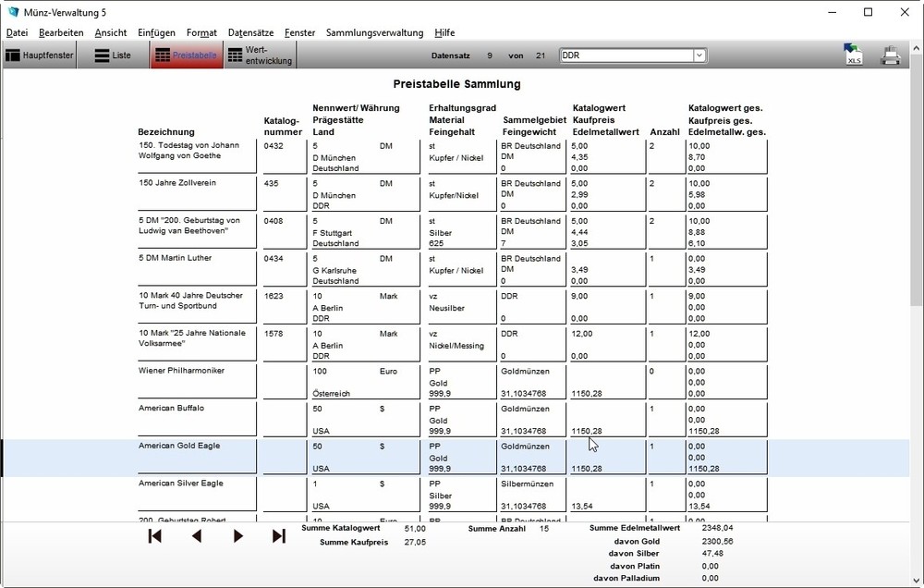Jump to the last record
This screenshot has width=924, height=588.
[x=279, y=535]
